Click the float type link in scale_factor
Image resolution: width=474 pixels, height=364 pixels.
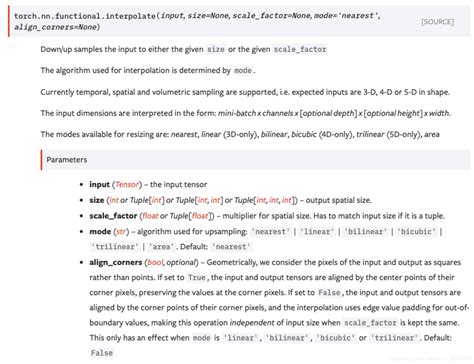click(x=150, y=216)
